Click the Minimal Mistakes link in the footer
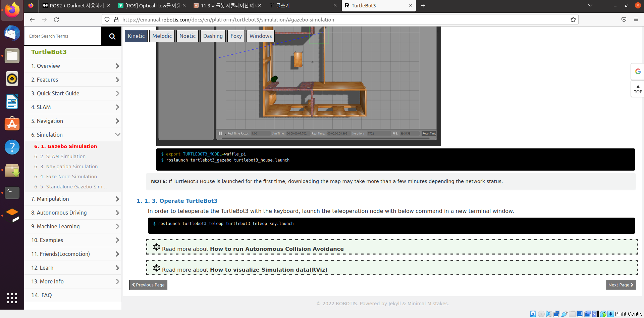This screenshot has width=644, height=318. tap(428, 304)
